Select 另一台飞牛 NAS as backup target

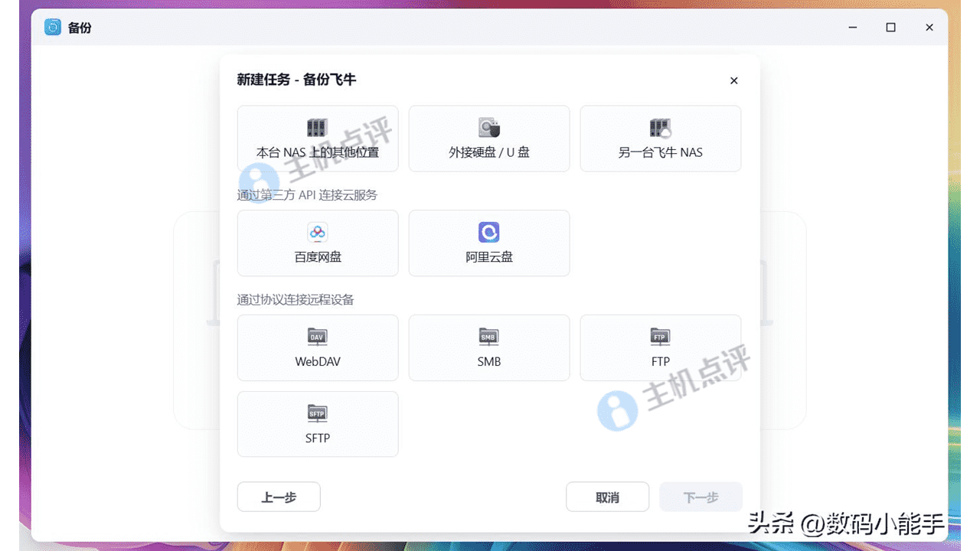click(660, 139)
